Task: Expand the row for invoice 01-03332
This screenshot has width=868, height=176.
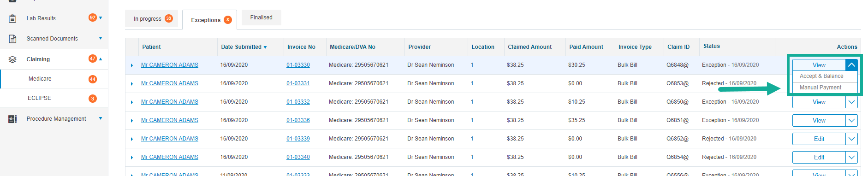Action: [x=132, y=102]
